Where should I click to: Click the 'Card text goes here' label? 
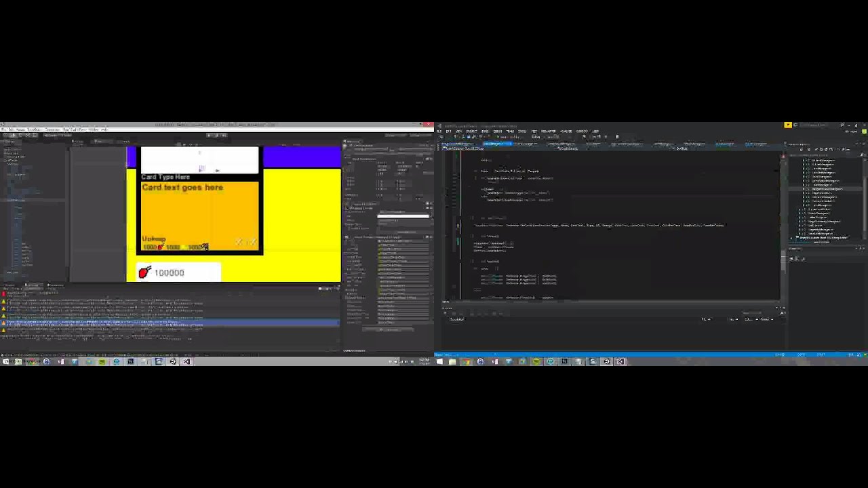pos(182,187)
